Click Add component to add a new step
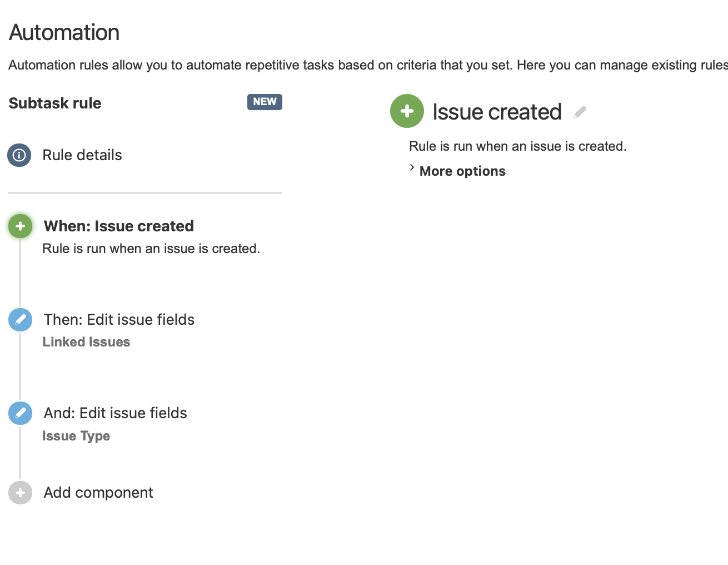This screenshot has width=728, height=565. click(x=98, y=493)
